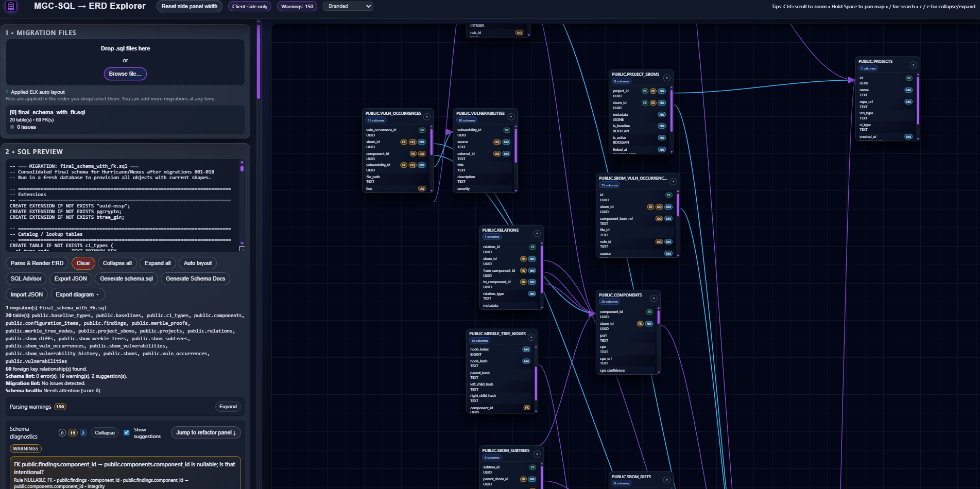Open the Branded theme dropdown
The width and height of the screenshot is (980, 489).
[x=348, y=6]
